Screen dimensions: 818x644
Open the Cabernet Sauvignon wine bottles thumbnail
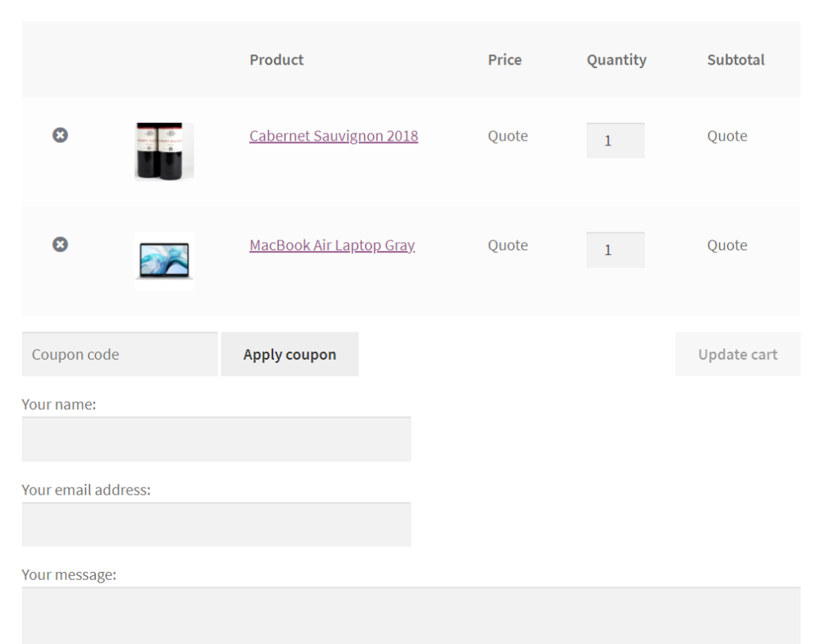(165, 151)
